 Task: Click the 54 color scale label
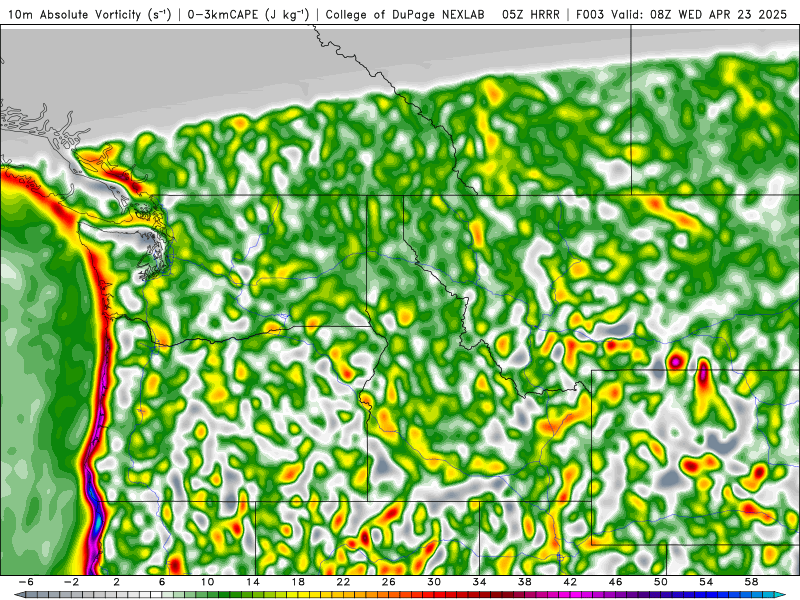(706, 582)
